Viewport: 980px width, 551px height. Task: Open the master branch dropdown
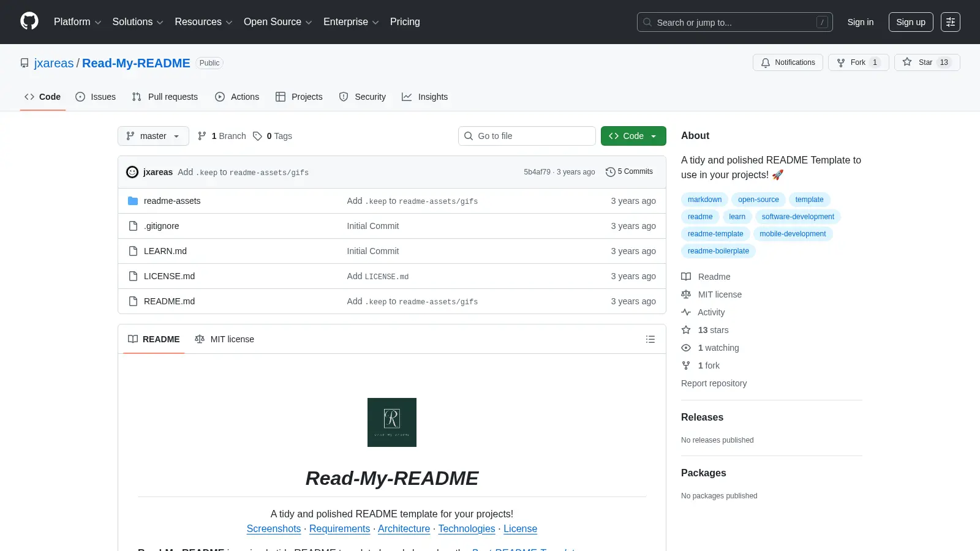(153, 136)
